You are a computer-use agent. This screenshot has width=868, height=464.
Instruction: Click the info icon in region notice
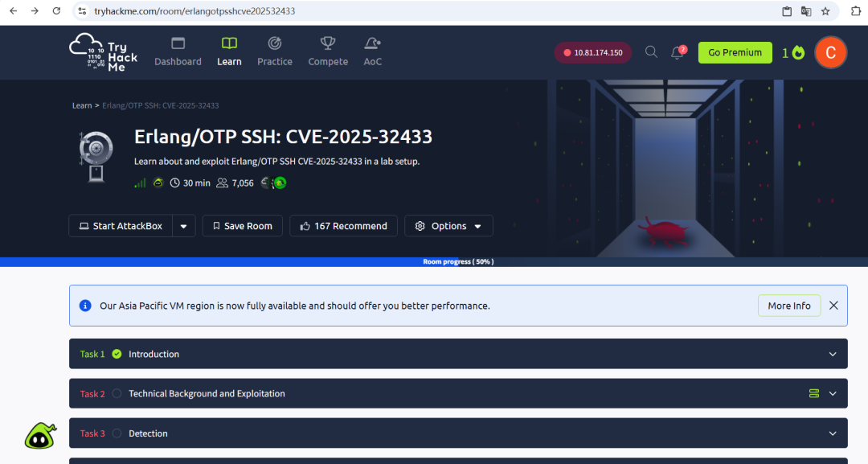tap(85, 306)
